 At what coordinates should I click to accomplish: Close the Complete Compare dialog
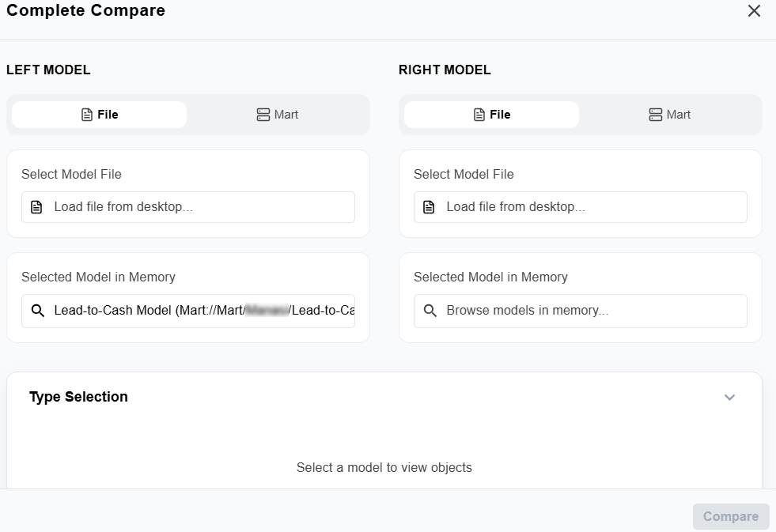coord(754,11)
